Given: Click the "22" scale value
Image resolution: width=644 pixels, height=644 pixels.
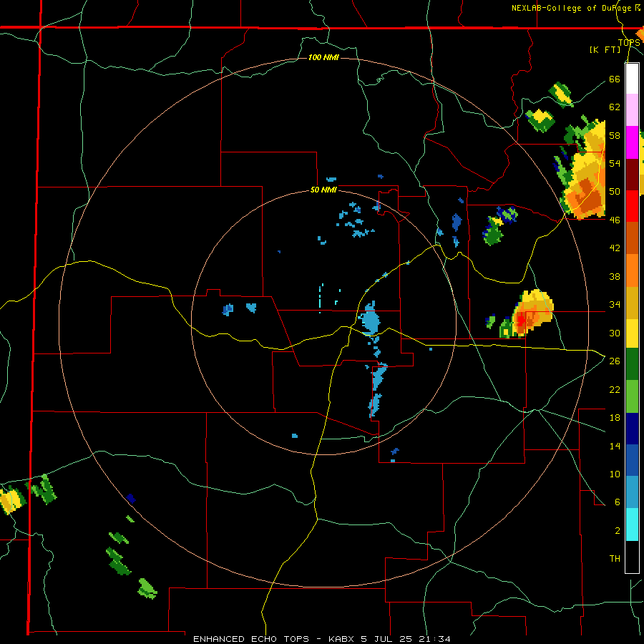Looking at the screenshot, I should pyautogui.click(x=615, y=389).
